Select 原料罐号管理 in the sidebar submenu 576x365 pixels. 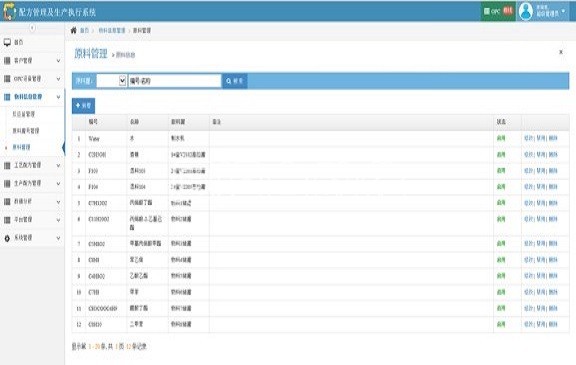click(26, 131)
